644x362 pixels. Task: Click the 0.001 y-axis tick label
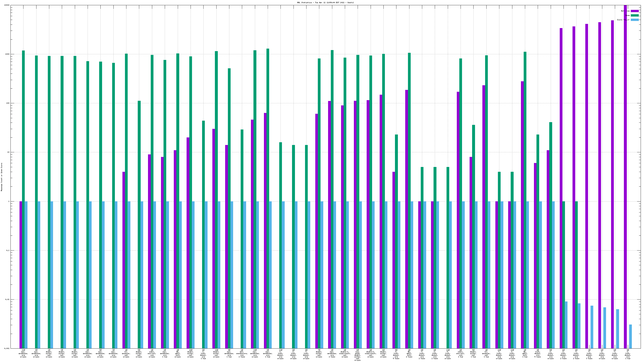tap(7, 348)
